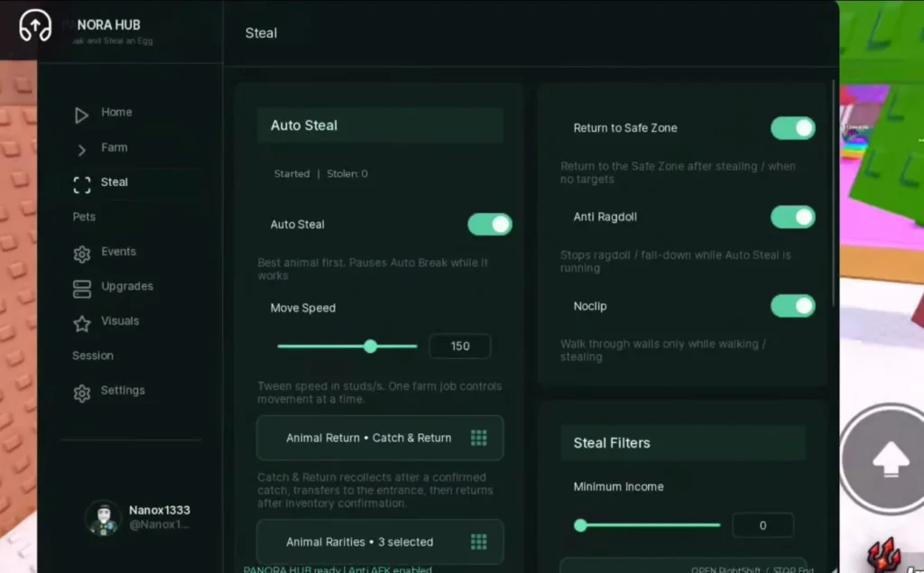The image size is (924, 573).
Task: Select the Steal sidebar item
Action: 115,182
